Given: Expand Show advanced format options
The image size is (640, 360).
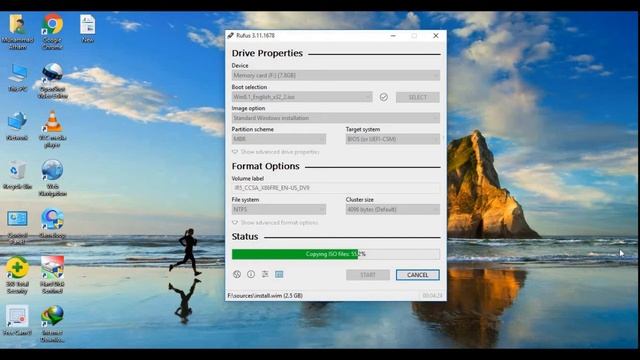Looking at the screenshot, I should tap(275, 222).
